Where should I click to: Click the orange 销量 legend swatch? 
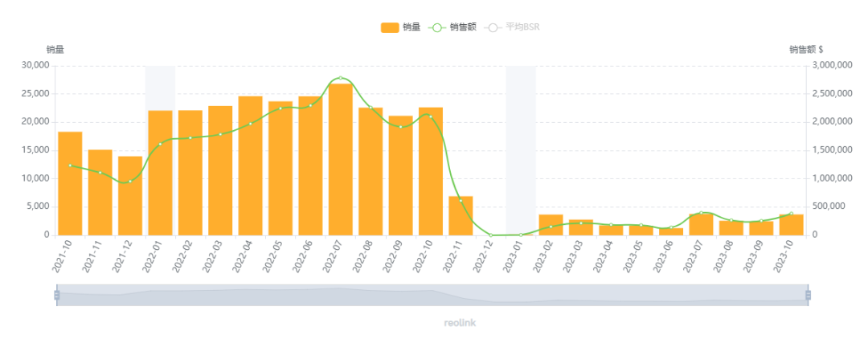(x=390, y=27)
